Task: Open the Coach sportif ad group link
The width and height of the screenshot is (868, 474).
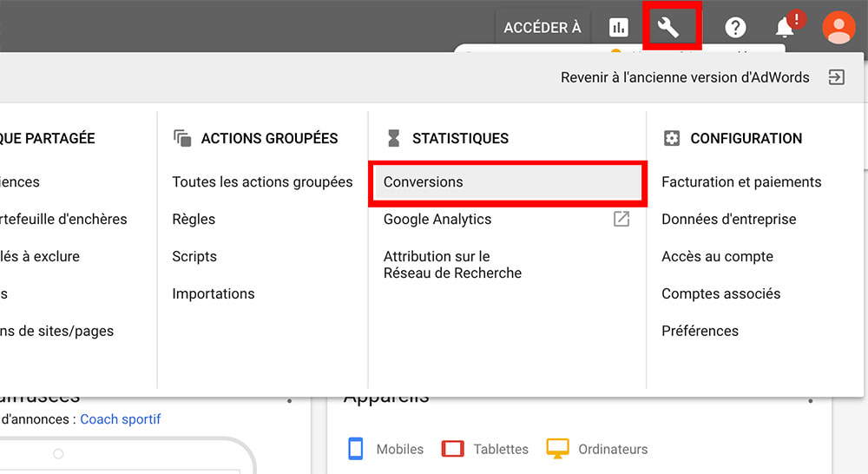Action: [x=121, y=419]
